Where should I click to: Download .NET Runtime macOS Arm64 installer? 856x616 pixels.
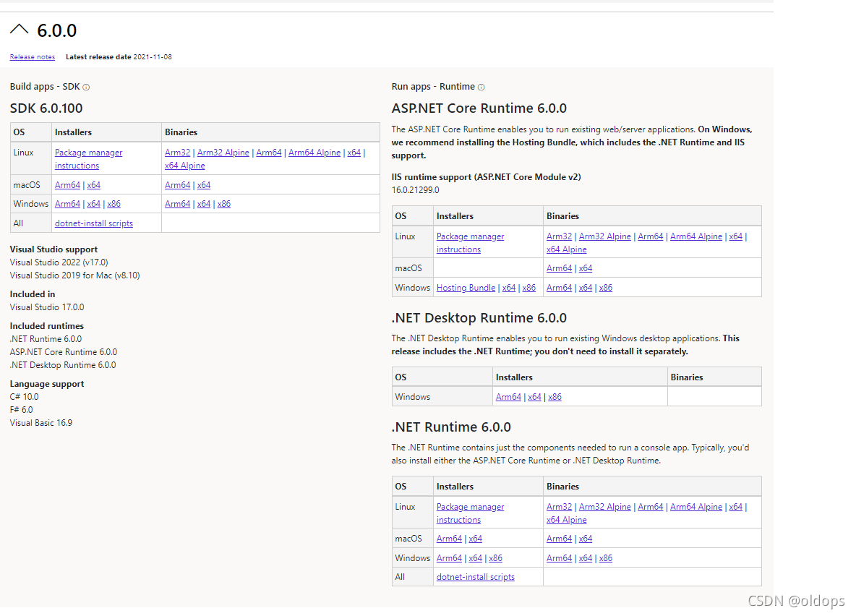449,539
